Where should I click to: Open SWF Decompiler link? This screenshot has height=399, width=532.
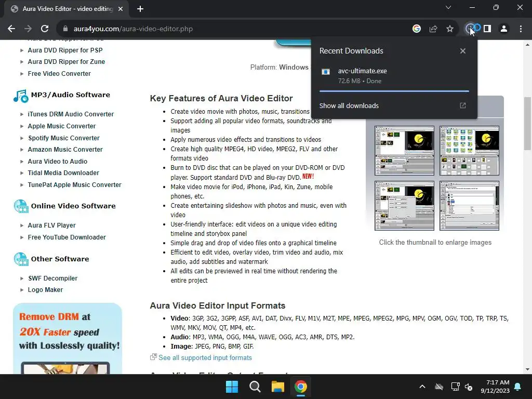click(x=53, y=278)
